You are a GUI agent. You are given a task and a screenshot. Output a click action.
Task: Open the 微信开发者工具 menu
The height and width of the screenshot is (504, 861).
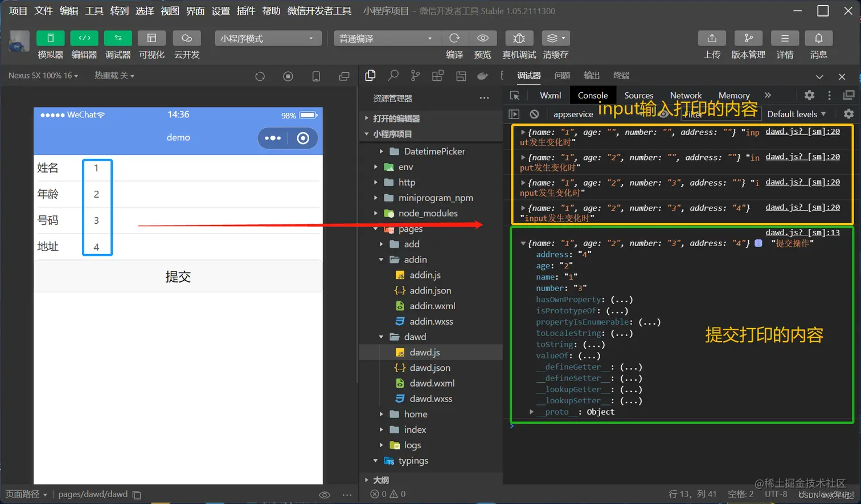click(319, 11)
